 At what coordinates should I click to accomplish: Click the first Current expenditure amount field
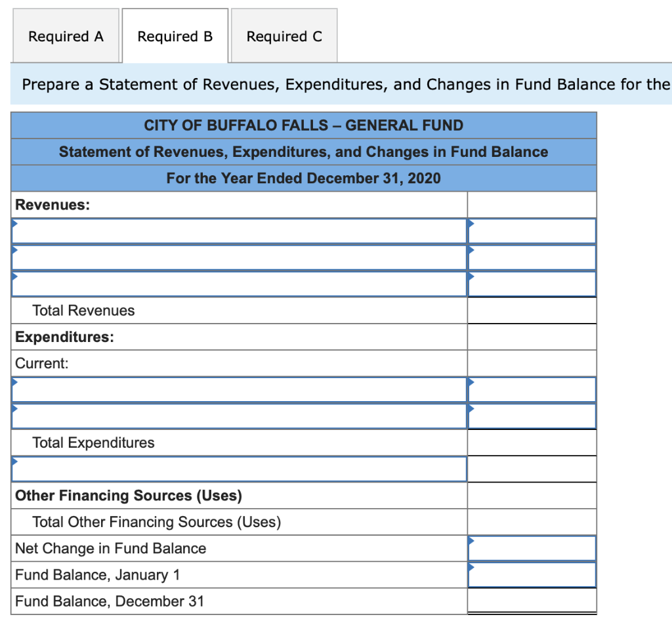coord(532,389)
